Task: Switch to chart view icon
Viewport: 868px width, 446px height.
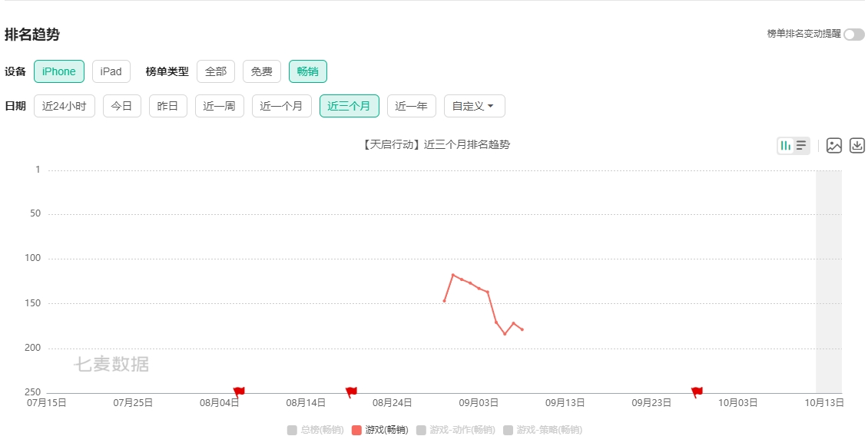Action: point(785,146)
